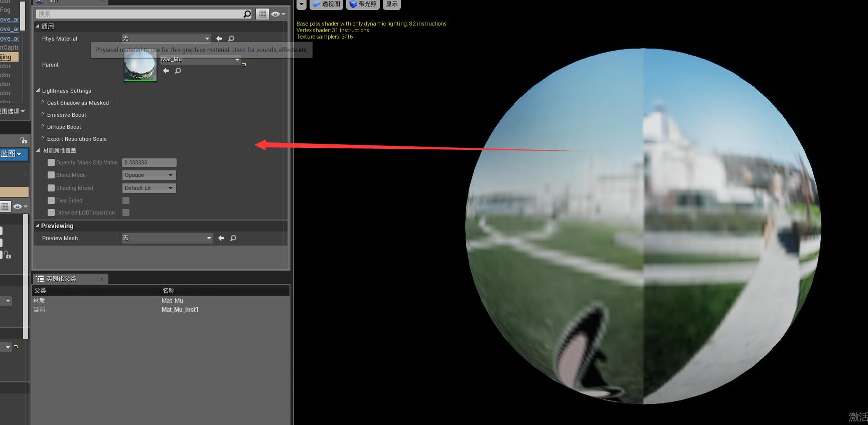Click the small reset arrow at left panel bottom

click(x=16, y=346)
